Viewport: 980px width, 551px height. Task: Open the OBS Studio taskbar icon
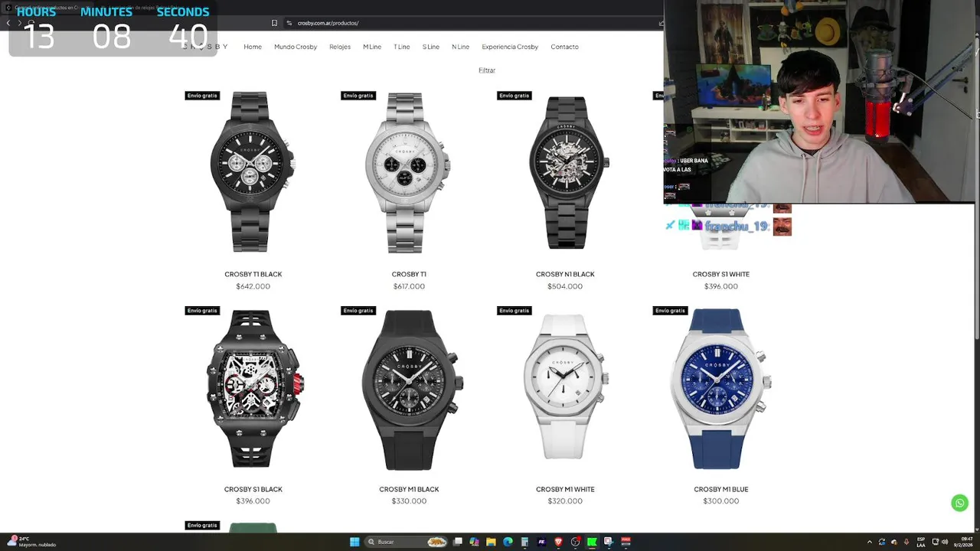[x=575, y=542]
